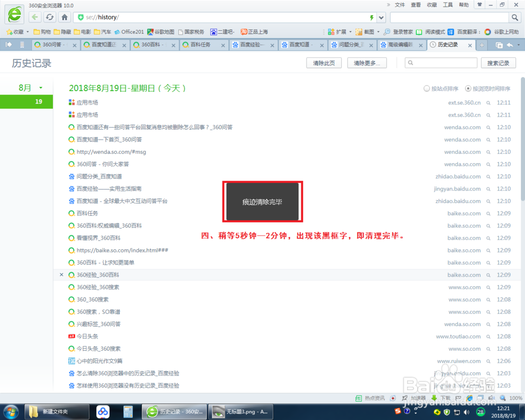Click the magnifier beside 今日头条 12:08 entry
Screen dimensions: 525x420
pyautogui.click(x=488, y=337)
